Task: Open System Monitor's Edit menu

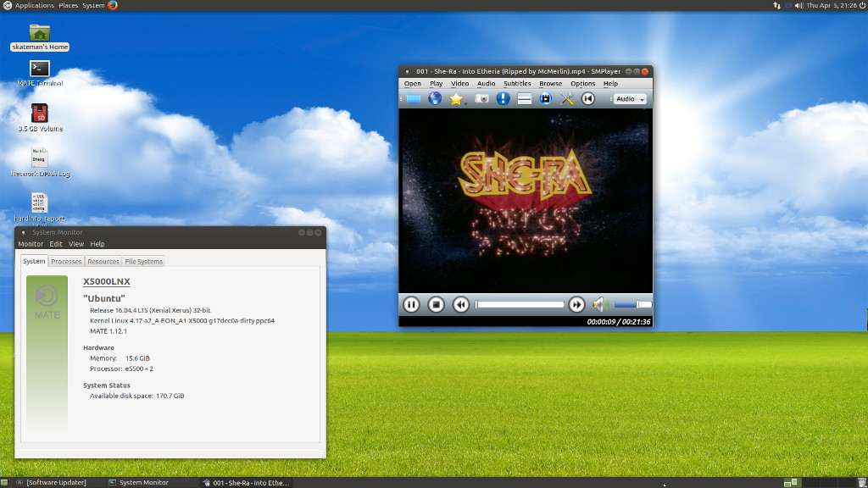Action: [56, 244]
